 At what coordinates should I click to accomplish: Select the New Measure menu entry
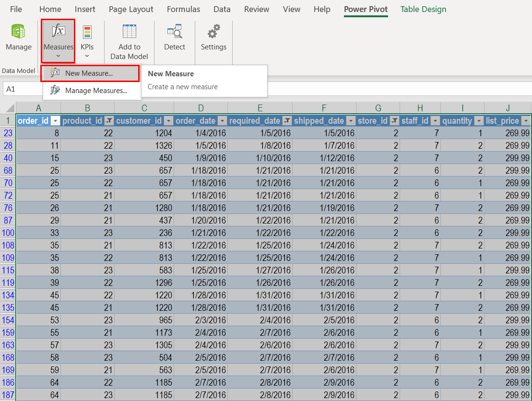click(x=89, y=73)
